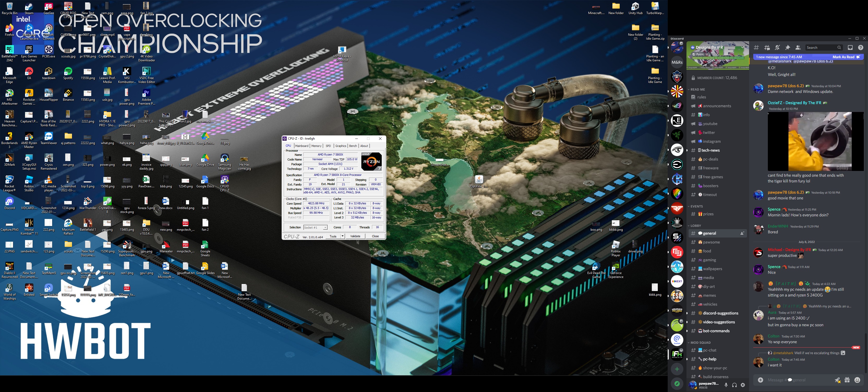Click Close button in CPU-Z
This screenshot has height=392, width=868.
click(x=375, y=236)
